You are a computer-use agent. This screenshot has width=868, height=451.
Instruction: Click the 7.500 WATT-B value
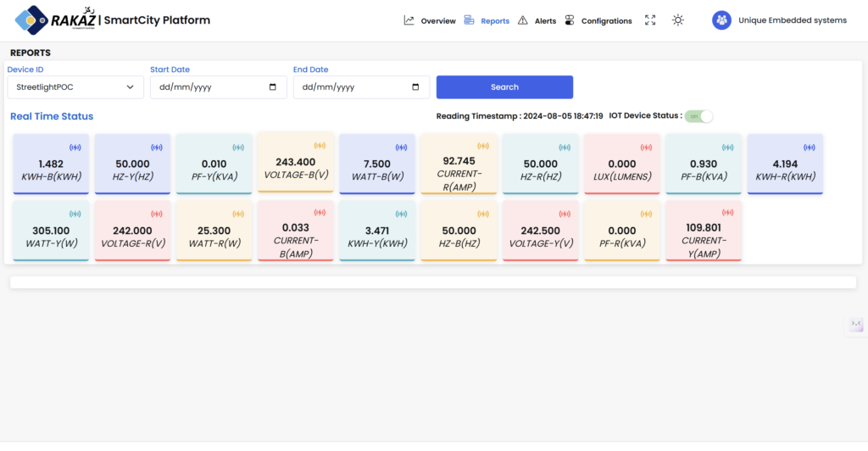tap(377, 164)
